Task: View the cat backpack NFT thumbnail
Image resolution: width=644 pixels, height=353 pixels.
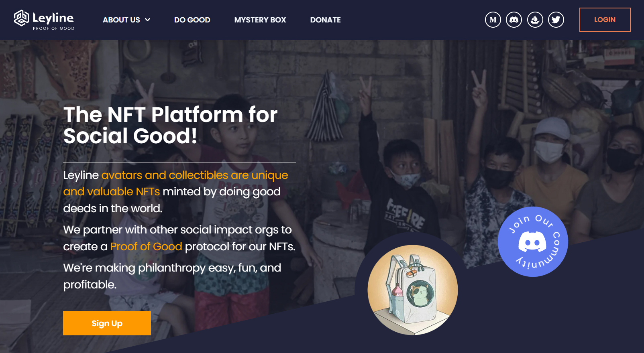Action: coord(413,290)
